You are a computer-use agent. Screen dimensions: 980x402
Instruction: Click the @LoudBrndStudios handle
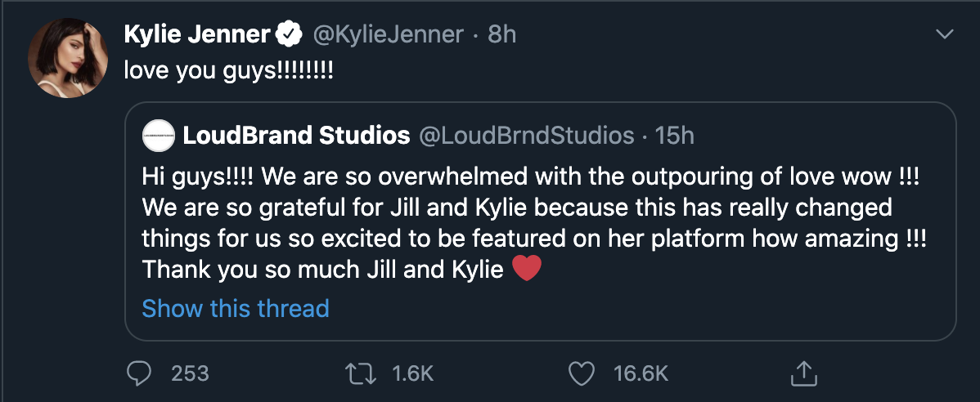527,136
